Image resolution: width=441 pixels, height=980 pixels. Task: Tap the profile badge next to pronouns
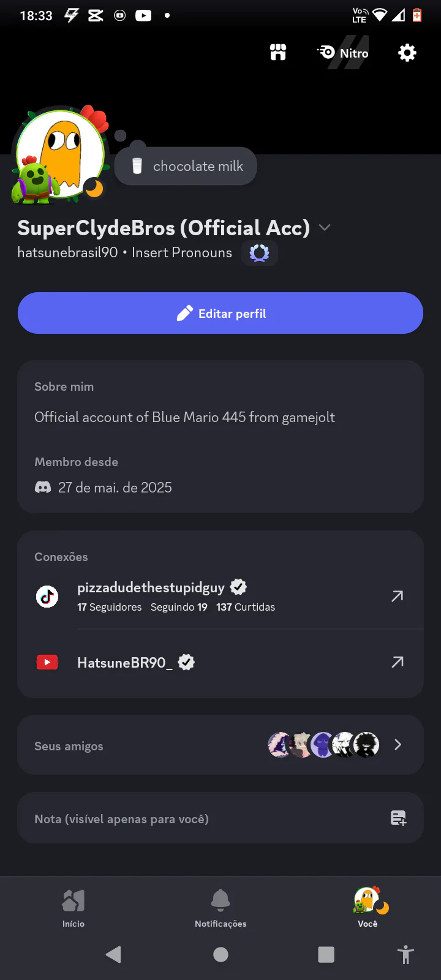pos(260,253)
